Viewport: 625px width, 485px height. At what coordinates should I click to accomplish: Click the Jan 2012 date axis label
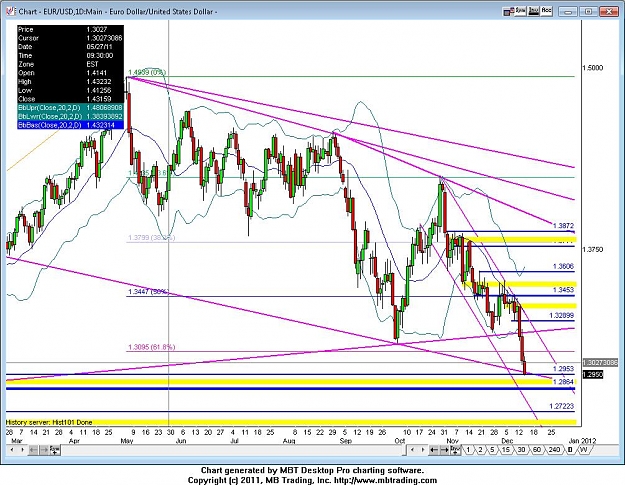582,441
